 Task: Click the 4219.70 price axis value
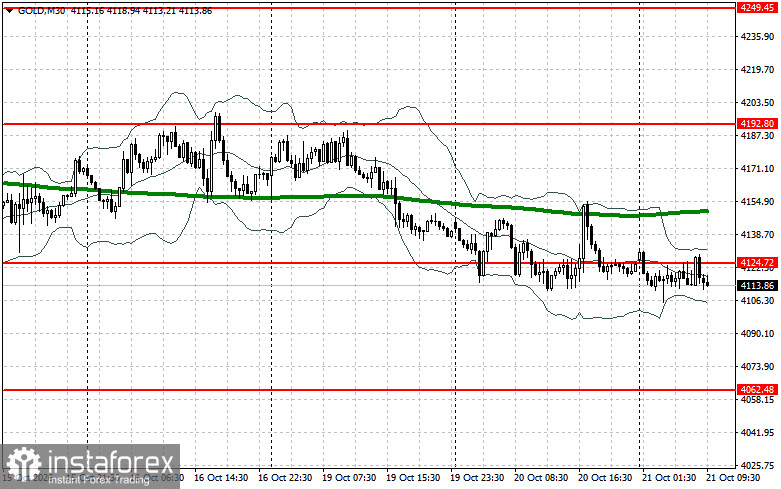pyautogui.click(x=758, y=69)
